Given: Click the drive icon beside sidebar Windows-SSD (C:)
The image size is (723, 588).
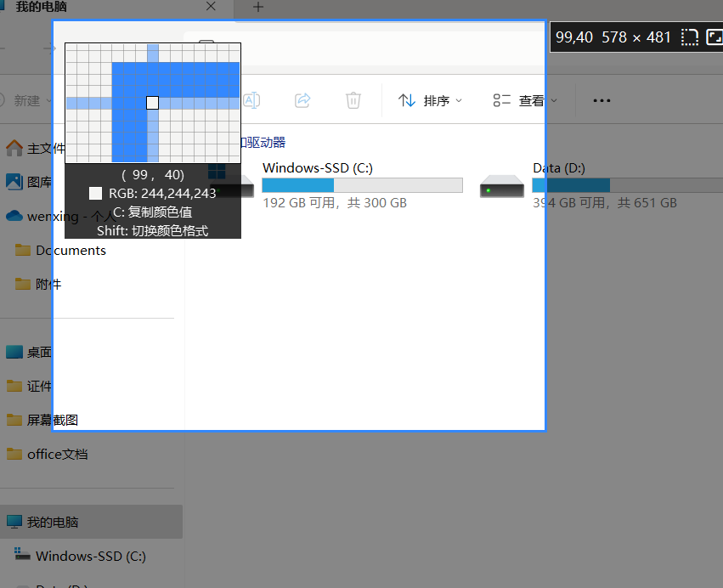Looking at the screenshot, I should (x=22, y=554).
